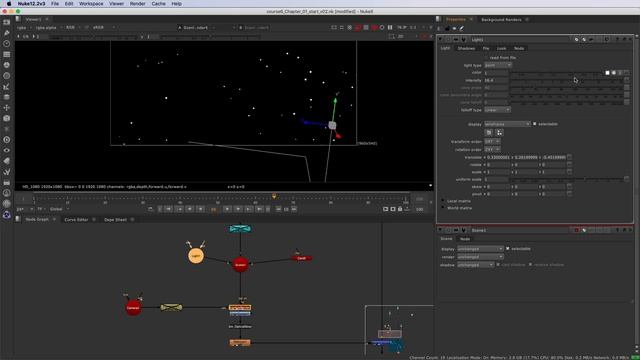The image size is (640, 360).
Task: Play backward in the timeline
Action: click(x=200, y=209)
